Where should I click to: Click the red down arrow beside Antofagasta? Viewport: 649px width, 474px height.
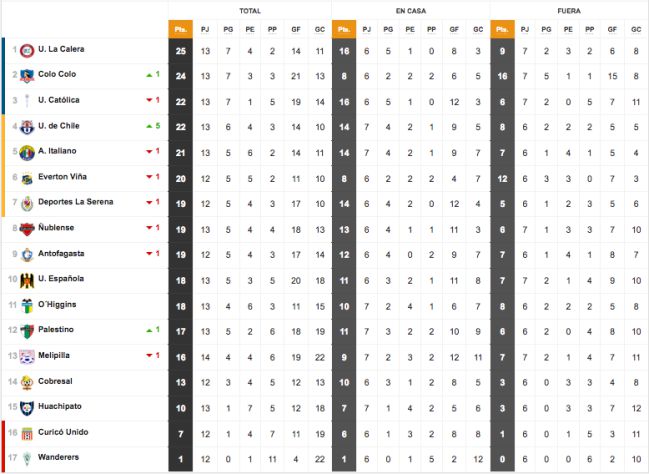pyautogui.click(x=148, y=254)
